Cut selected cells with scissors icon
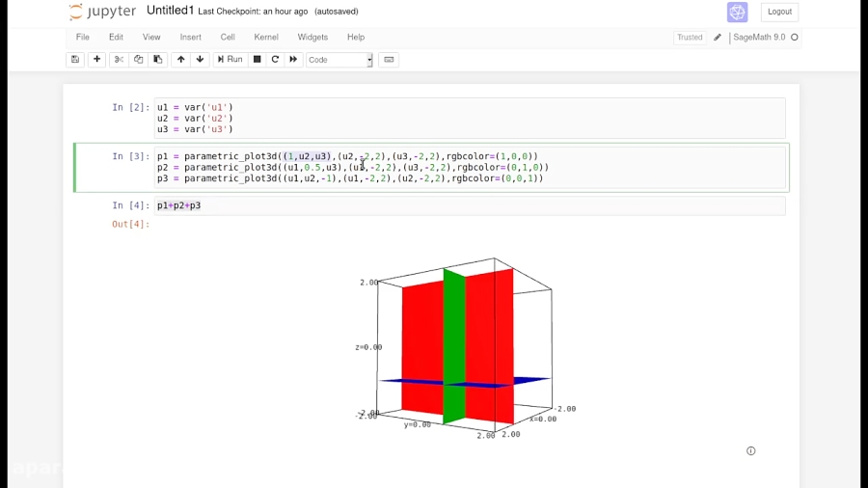This screenshot has height=488, width=868. coord(119,60)
